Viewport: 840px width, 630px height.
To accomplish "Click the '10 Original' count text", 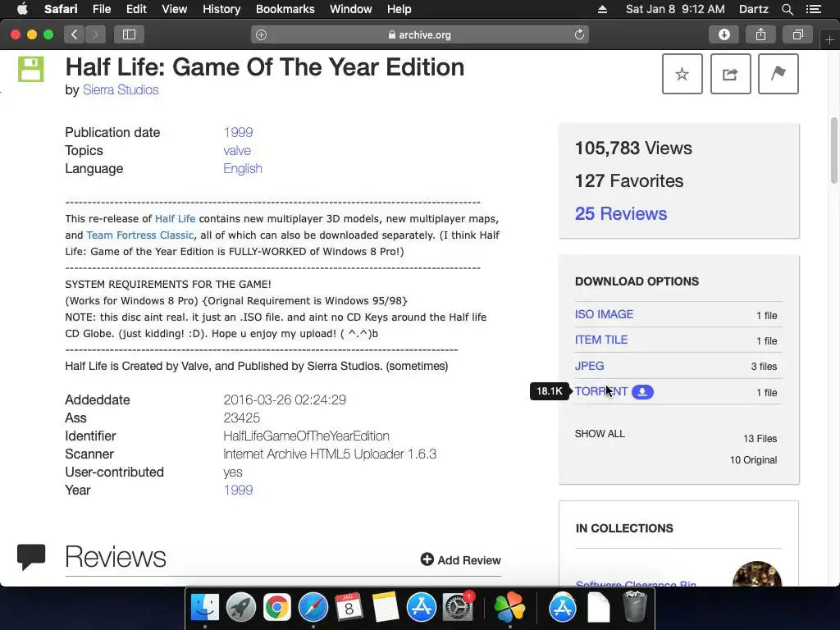I will point(753,460).
